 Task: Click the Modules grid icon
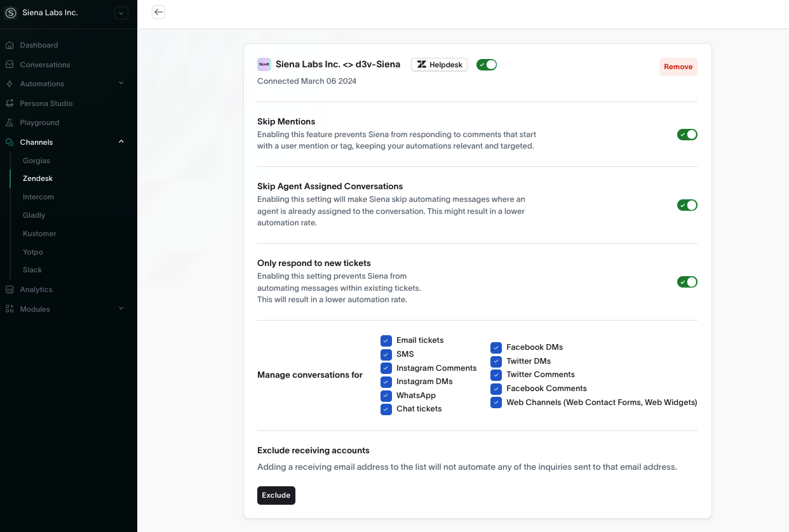[x=10, y=309]
